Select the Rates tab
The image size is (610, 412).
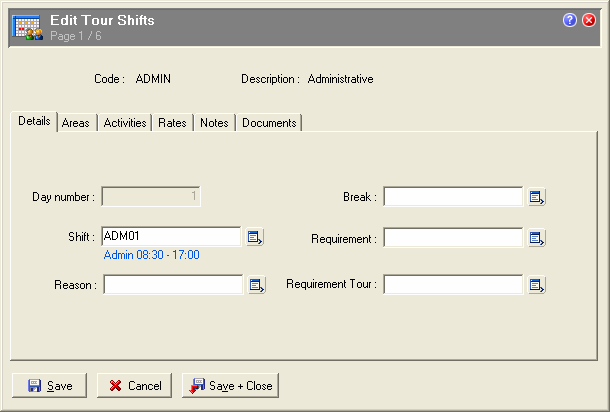pyautogui.click(x=172, y=123)
